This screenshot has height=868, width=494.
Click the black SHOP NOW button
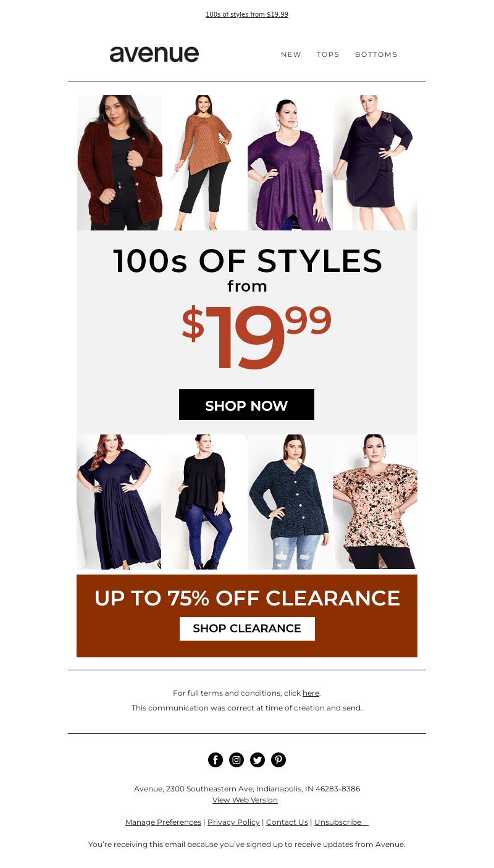(x=246, y=405)
